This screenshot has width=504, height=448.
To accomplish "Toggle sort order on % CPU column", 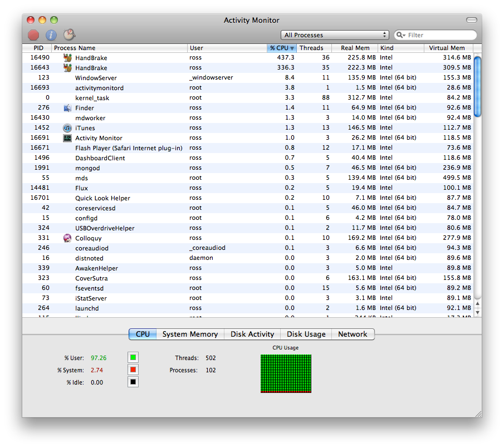I will [282, 48].
